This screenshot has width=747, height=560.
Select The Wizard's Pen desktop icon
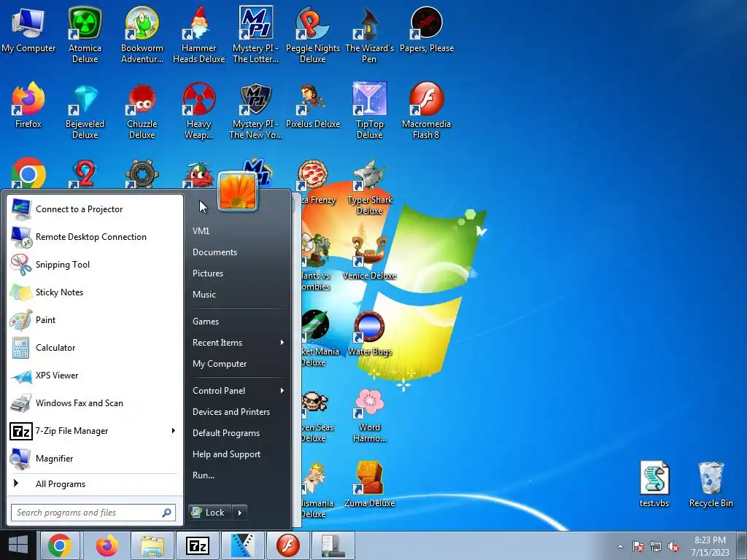(369, 35)
